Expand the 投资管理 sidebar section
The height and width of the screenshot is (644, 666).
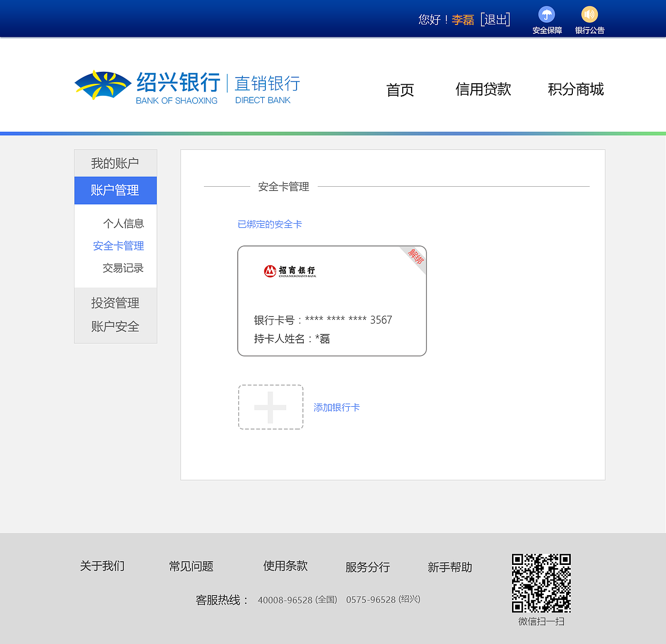point(115,303)
